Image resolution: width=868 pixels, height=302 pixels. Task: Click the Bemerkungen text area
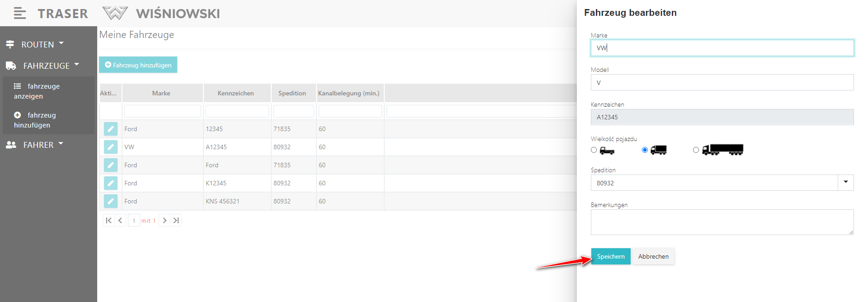click(722, 222)
